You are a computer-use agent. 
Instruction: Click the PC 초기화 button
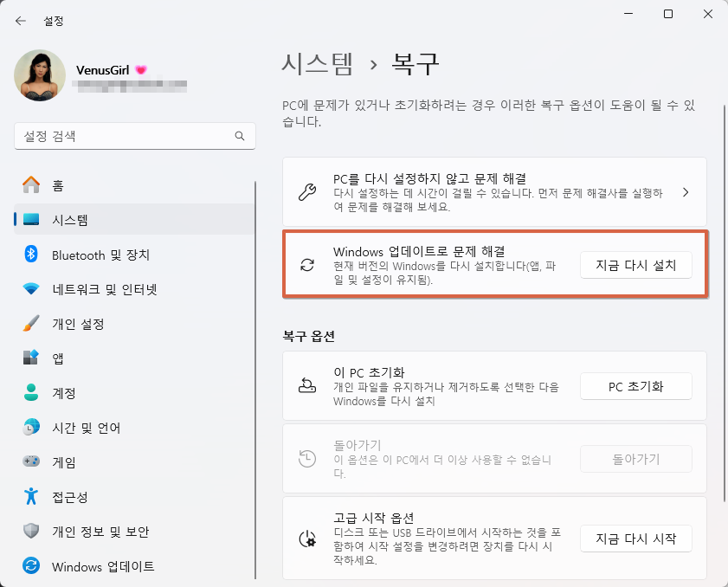click(x=636, y=386)
